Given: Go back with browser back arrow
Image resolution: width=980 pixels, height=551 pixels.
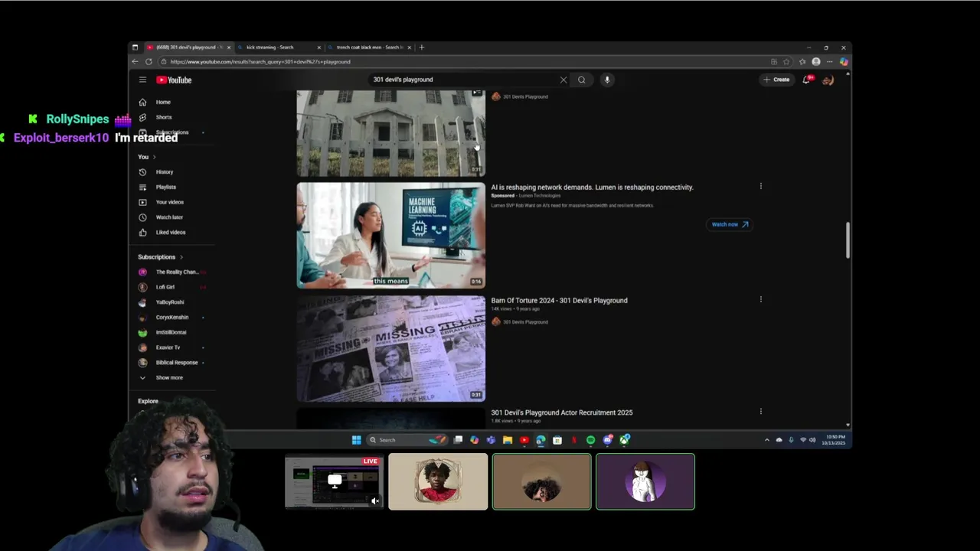Looking at the screenshot, I should tap(136, 62).
